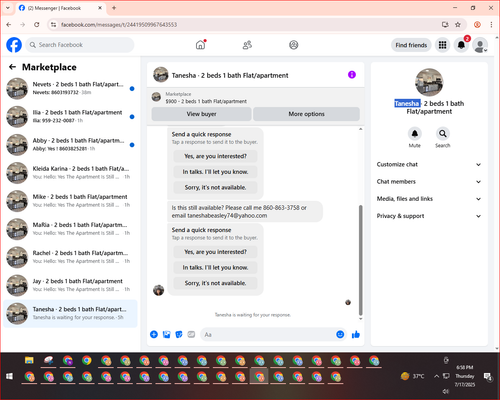500x400 pixels.
Task: Open Ilia conversation in list
Action: coord(70,116)
